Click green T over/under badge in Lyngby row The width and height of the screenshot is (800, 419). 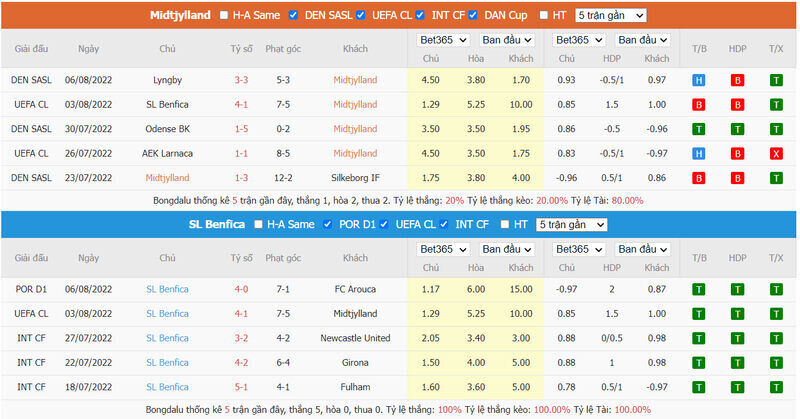tap(776, 80)
